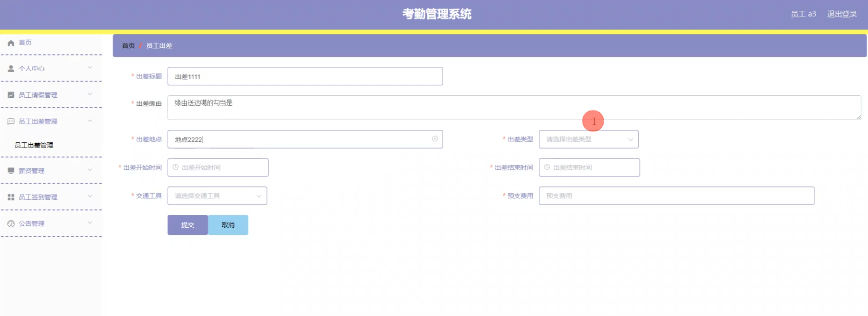Open the 交通工具 dropdown
Screen dimensions: 868x316
coord(217,195)
